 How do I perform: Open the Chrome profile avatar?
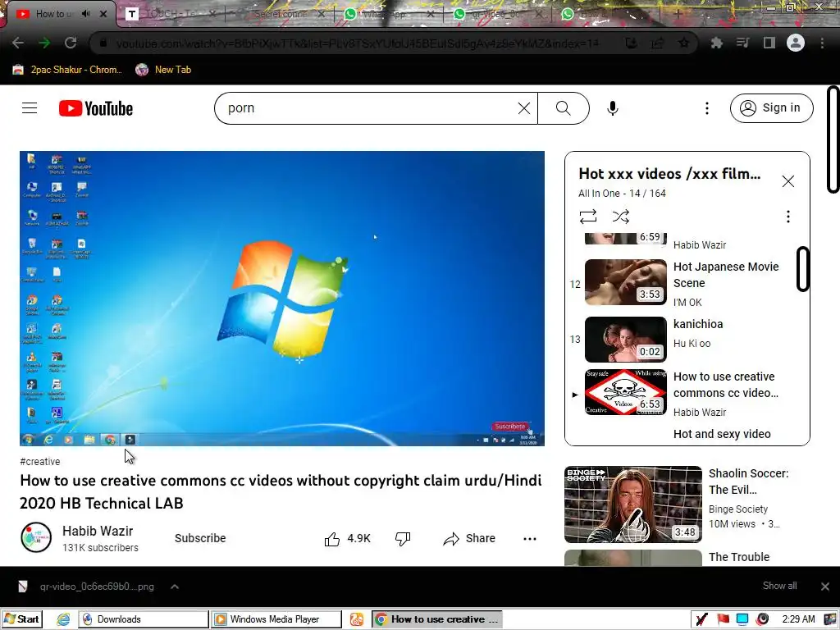pyautogui.click(x=796, y=43)
